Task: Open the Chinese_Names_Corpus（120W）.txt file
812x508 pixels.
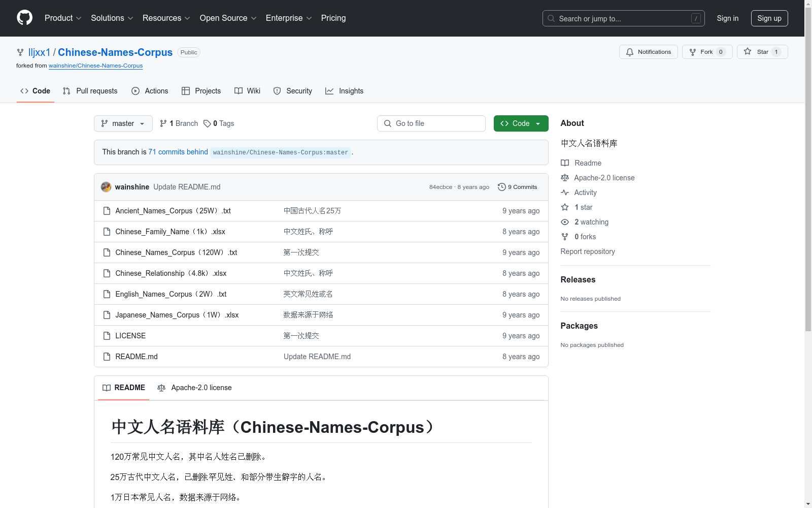Action: click(x=176, y=252)
